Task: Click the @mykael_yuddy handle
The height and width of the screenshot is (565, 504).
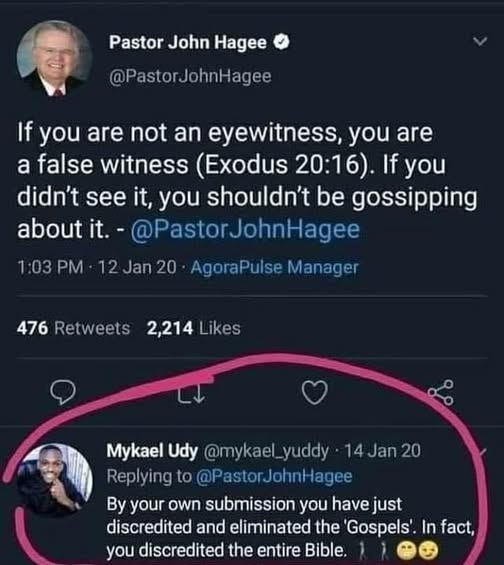Action: 266,451
